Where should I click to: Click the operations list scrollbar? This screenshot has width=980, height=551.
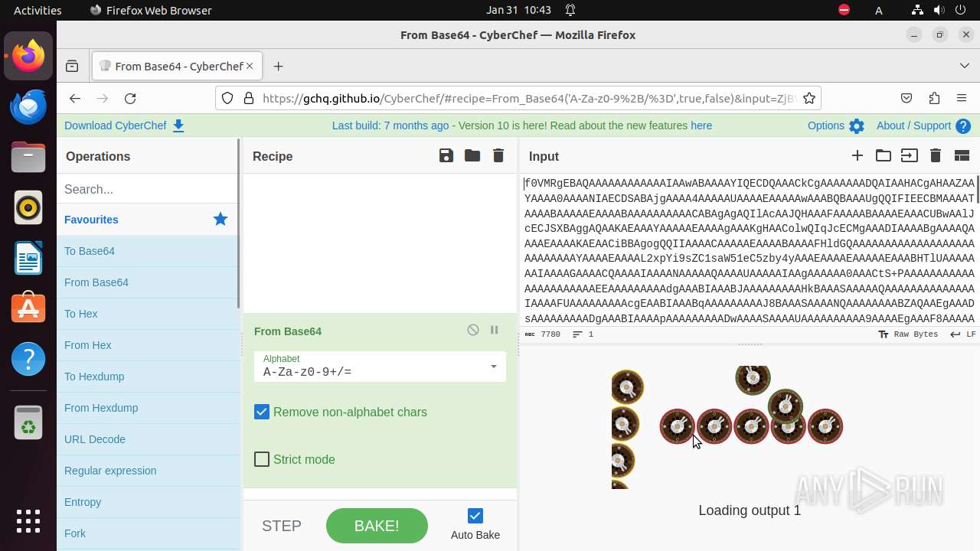[239, 223]
